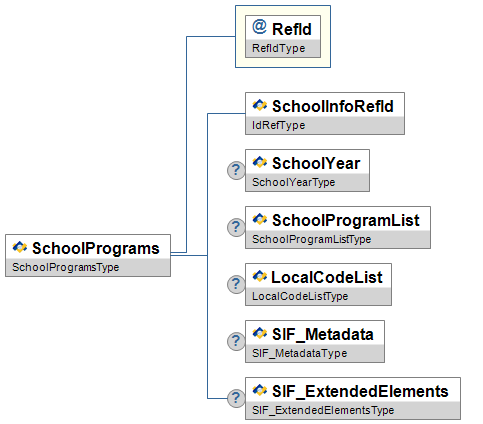Image resolution: width=483 pixels, height=424 pixels.
Task: Click the element icon next to SchoolProgramList
Action: click(260, 219)
